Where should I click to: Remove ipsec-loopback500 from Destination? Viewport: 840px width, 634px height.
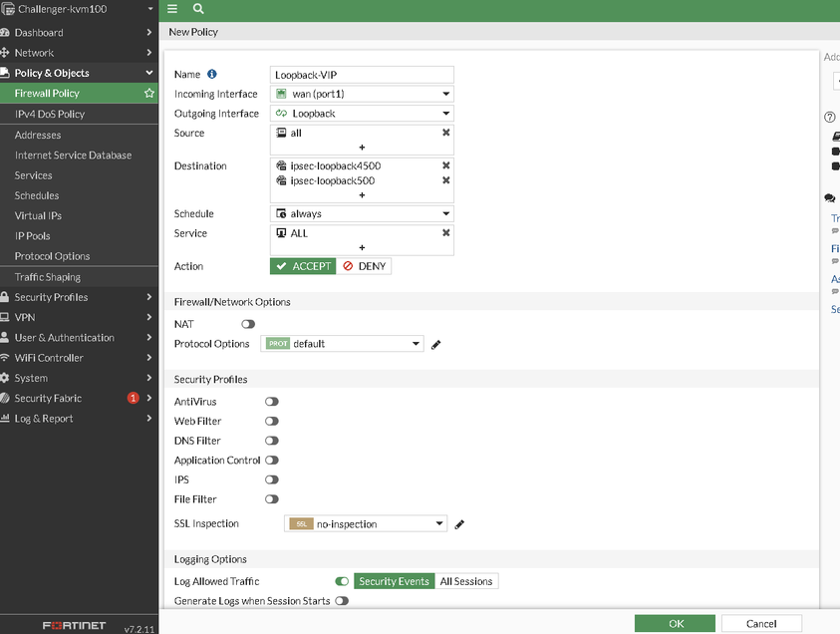pos(445,180)
